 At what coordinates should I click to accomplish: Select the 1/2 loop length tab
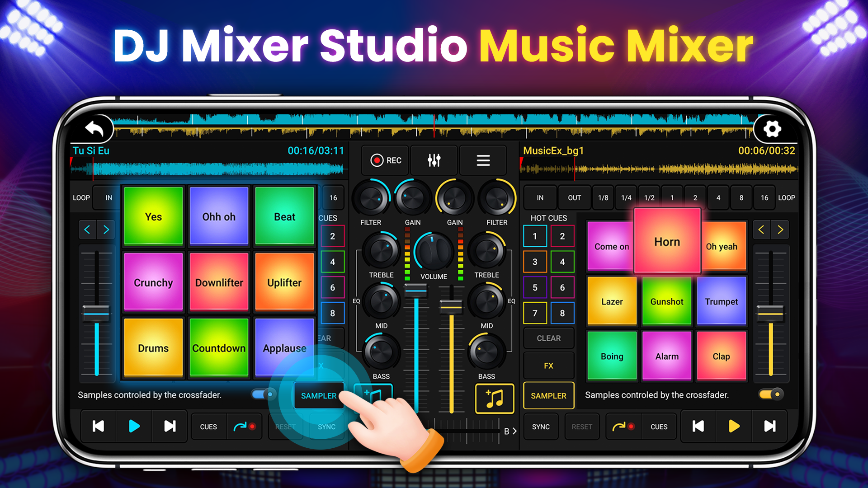[x=649, y=197]
